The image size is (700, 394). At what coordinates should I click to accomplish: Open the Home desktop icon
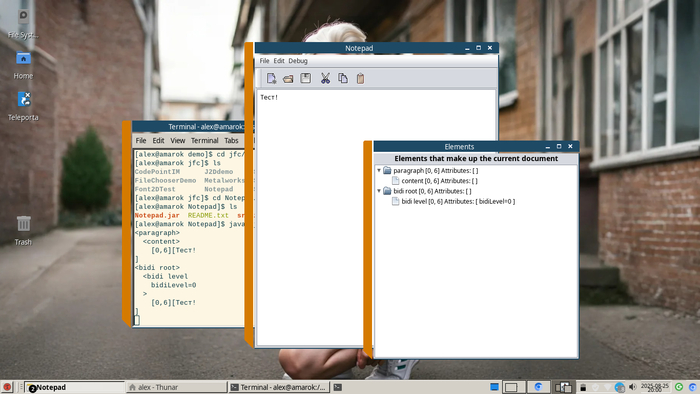click(23, 65)
